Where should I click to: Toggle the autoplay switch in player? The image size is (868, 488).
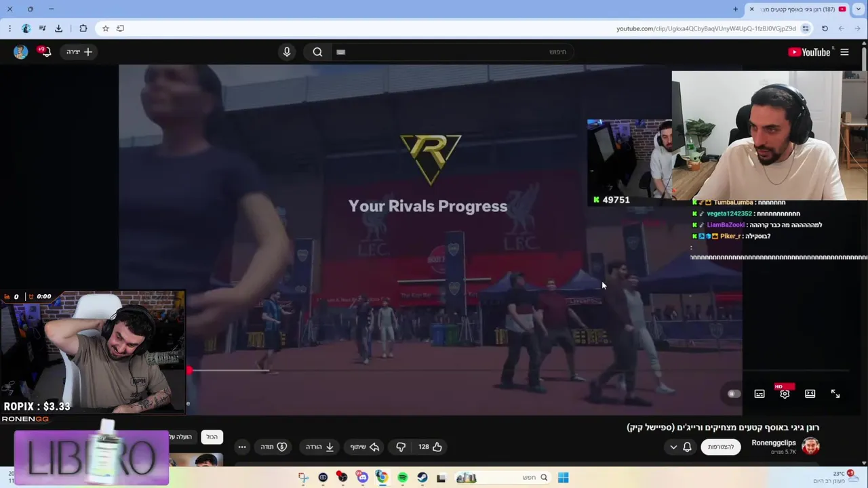click(733, 394)
